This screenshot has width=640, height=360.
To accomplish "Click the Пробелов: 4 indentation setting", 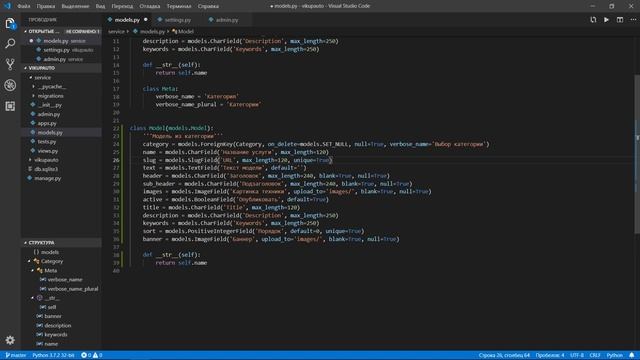I will [550, 355].
